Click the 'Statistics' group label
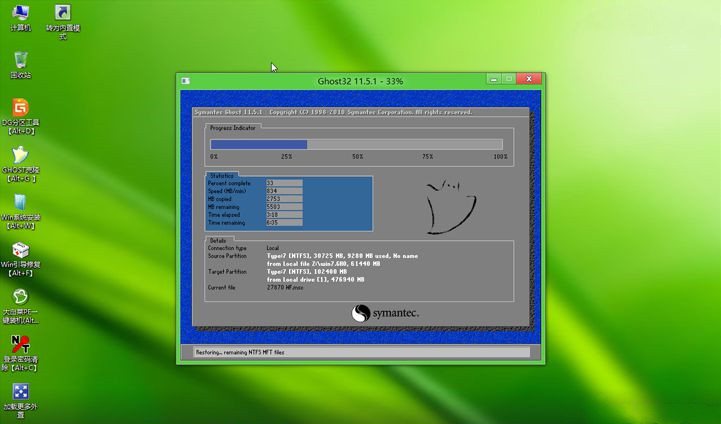 (x=222, y=176)
